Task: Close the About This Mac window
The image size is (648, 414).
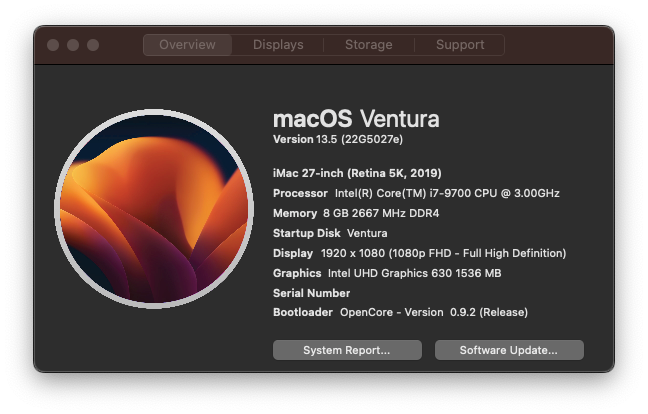Action: click(x=53, y=45)
